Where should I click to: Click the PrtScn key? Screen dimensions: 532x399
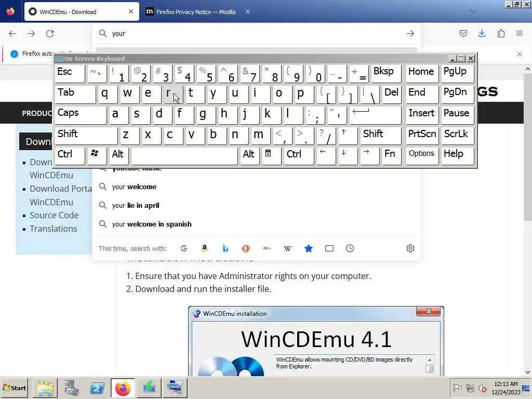click(x=422, y=136)
